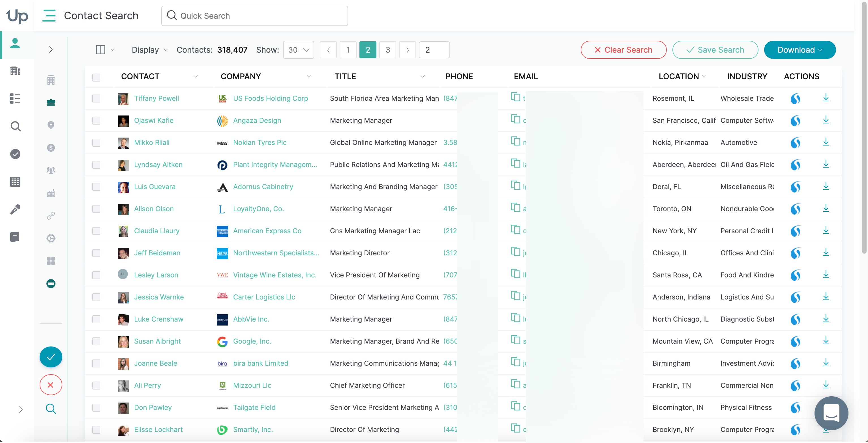Click the dollar revenue filter icon
Screen dimensions: 868x443
[x=51, y=148]
